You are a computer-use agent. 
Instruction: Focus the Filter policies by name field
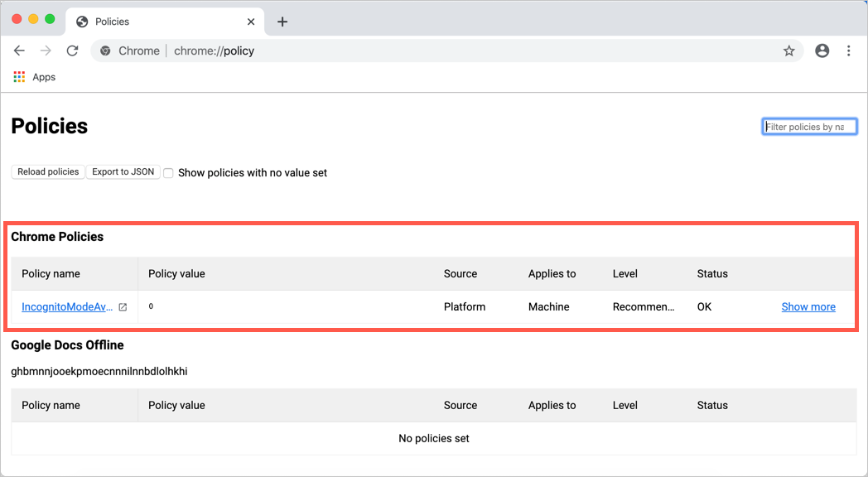[x=808, y=127]
